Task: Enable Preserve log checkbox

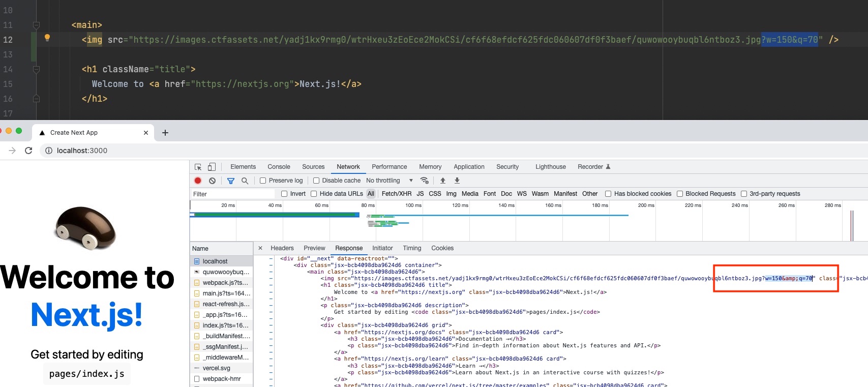Action: [x=263, y=181]
